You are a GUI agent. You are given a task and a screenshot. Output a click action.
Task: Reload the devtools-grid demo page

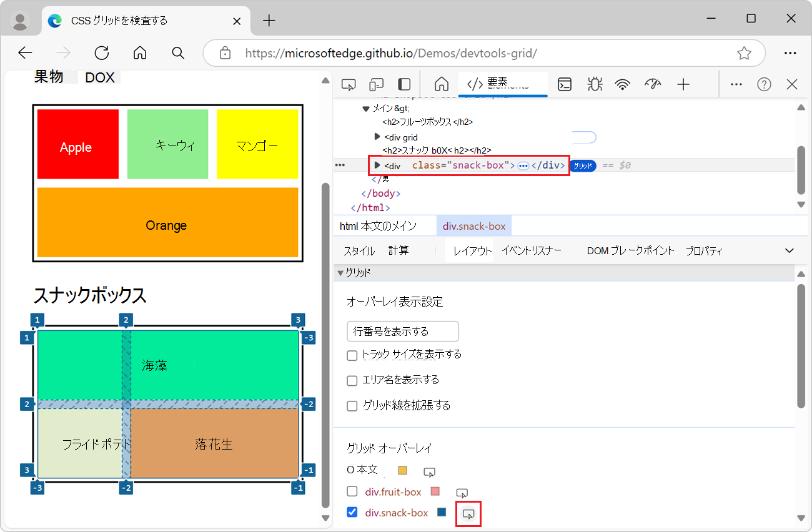101,52
